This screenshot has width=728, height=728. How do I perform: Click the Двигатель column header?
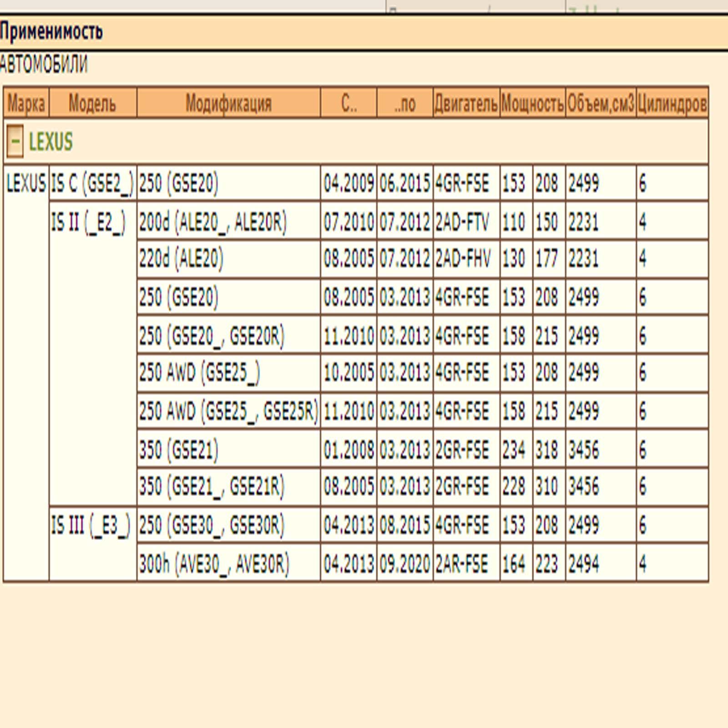click(x=466, y=103)
